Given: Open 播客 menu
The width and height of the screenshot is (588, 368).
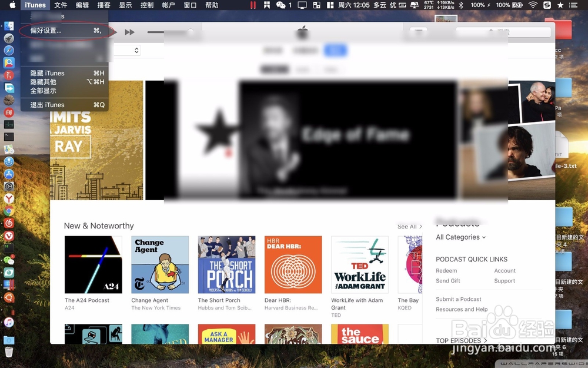Looking at the screenshot, I should pos(104,5).
